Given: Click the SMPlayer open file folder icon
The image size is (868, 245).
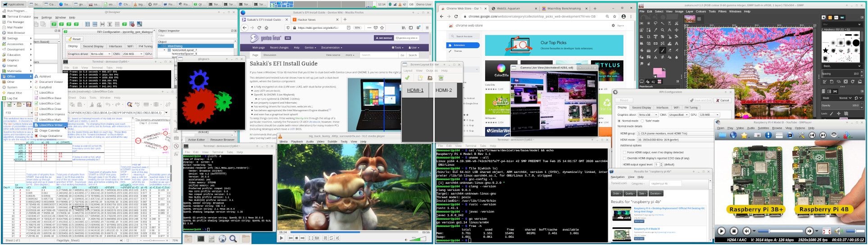Looking at the screenshot, I should (723, 135).
